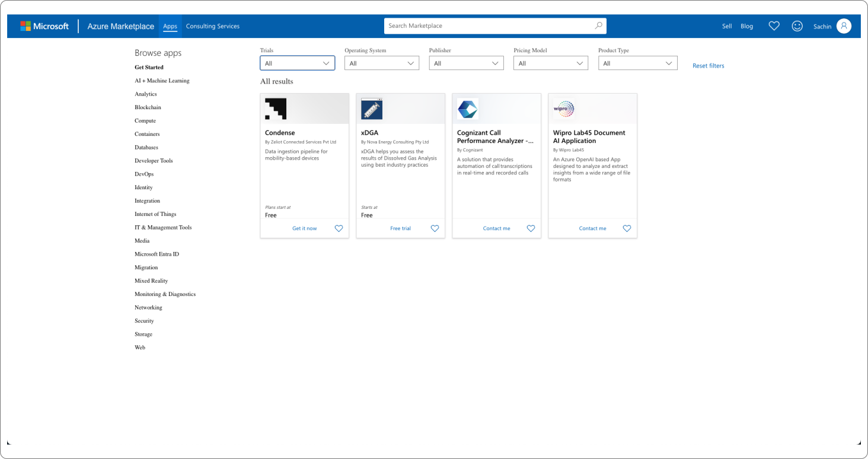868x459 pixels.
Task: Click the Cognizant app logo
Action: click(468, 109)
